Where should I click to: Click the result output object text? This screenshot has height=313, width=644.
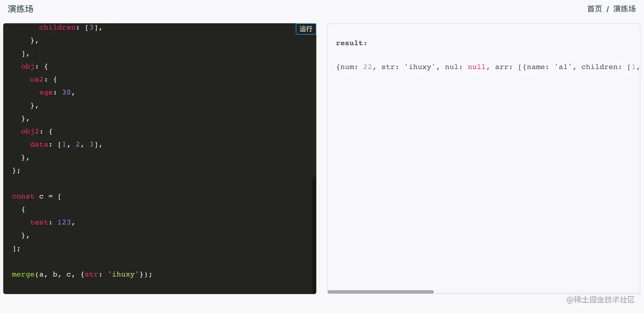point(488,67)
